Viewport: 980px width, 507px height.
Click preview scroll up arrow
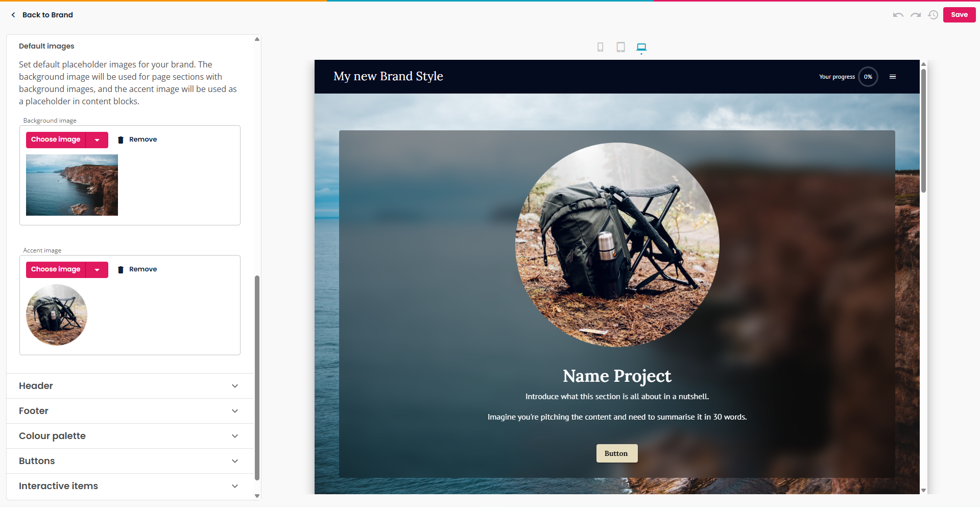tap(923, 64)
